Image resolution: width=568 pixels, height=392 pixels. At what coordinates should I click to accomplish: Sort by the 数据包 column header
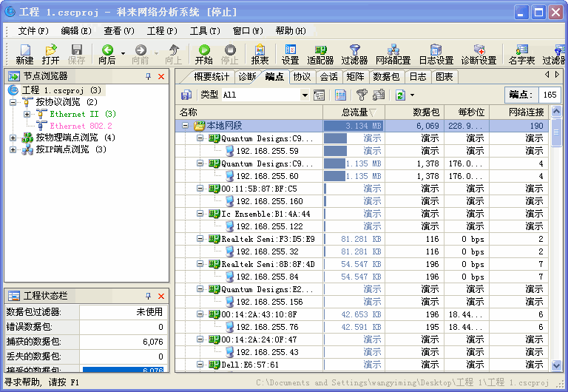414,112
